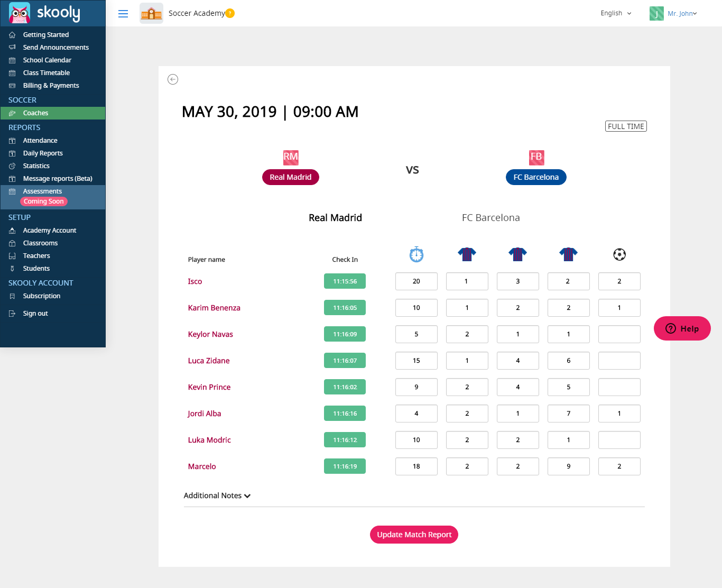Click the Coming Soon badge
Image resolution: width=722 pixels, height=588 pixels.
coord(44,201)
